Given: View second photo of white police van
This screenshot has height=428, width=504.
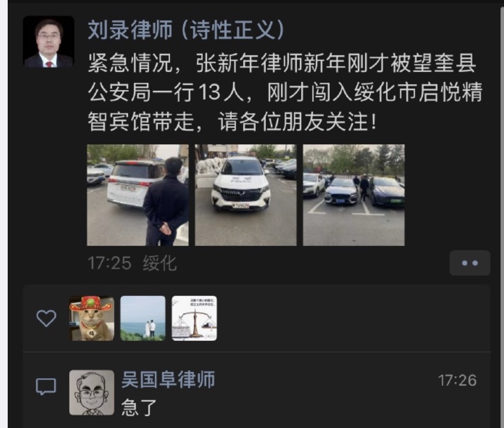Looking at the screenshot, I should [246, 195].
